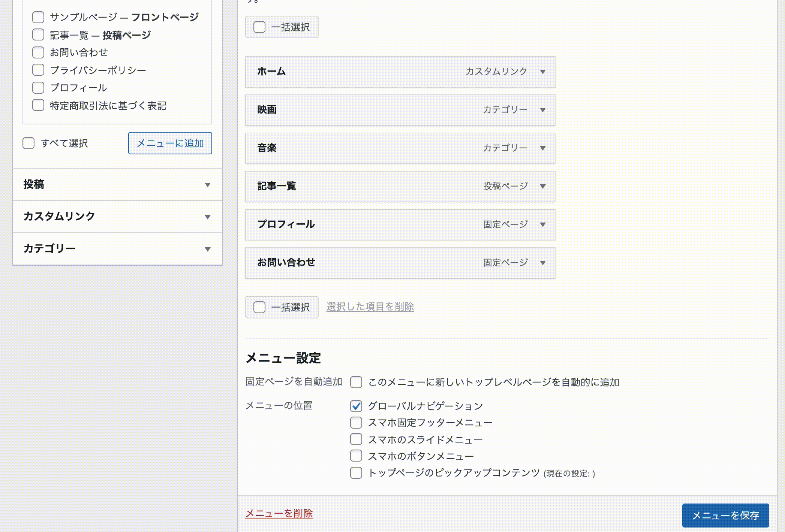Check トップページのピックアップコンテンツ location

tap(356, 473)
